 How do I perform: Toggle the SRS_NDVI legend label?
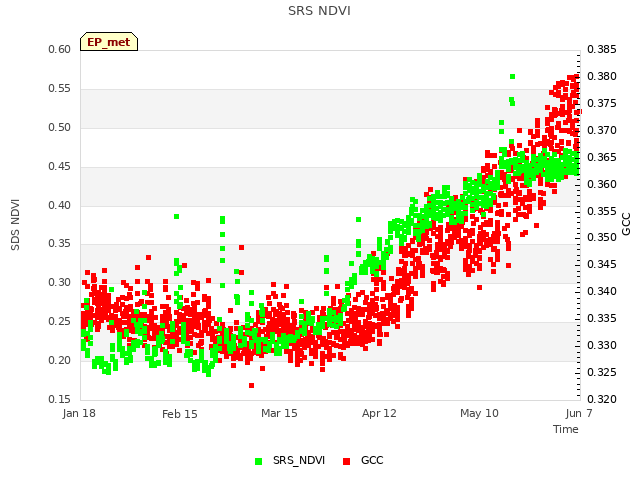pyautogui.click(x=299, y=460)
